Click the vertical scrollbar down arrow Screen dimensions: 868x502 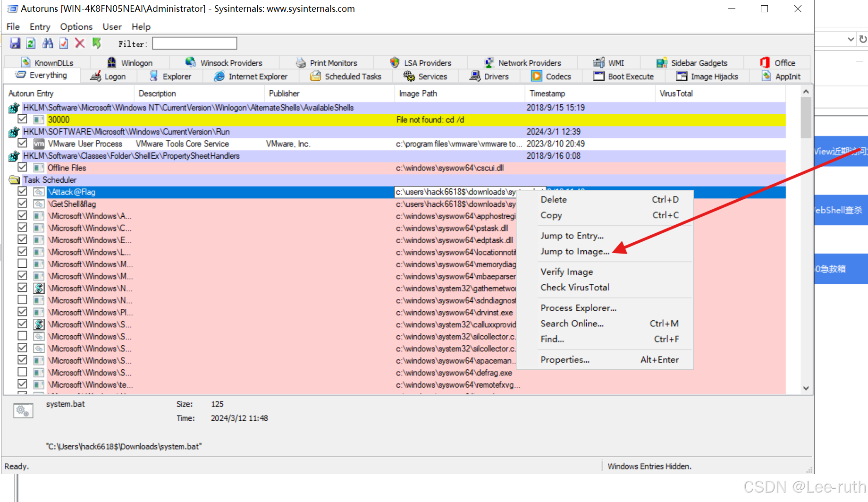click(x=806, y=388)
